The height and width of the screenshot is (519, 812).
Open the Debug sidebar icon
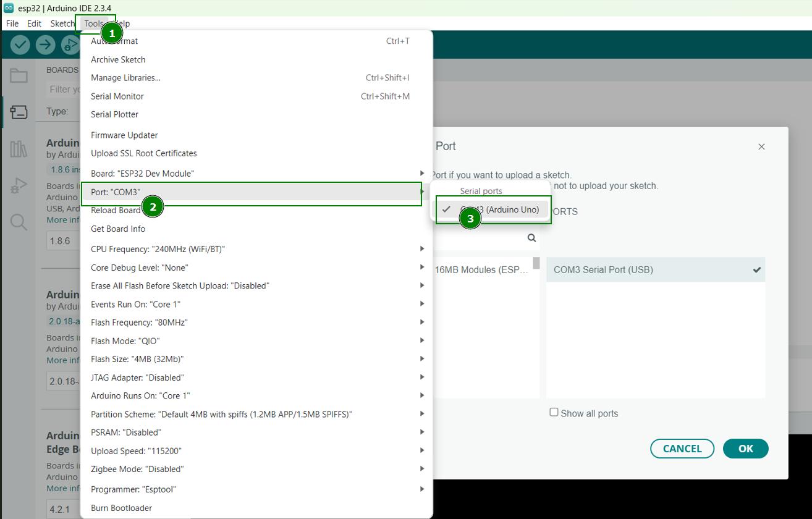(19, 185)
